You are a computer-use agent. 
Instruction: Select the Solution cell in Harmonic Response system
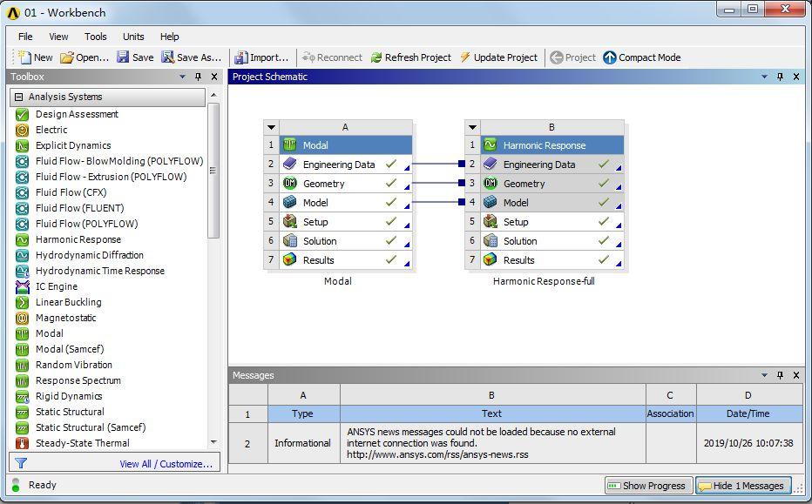tap(552, 241)
